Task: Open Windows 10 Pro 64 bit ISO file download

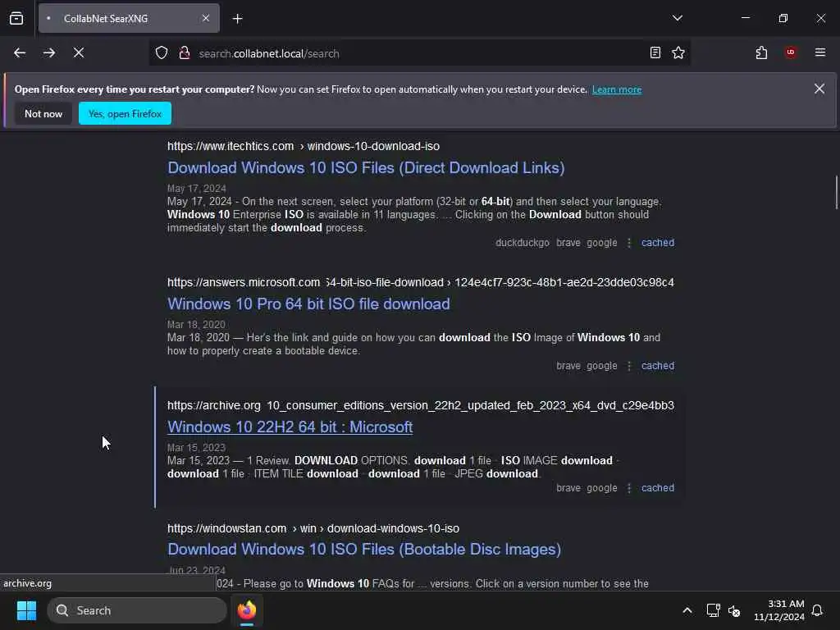Action: 308,304
